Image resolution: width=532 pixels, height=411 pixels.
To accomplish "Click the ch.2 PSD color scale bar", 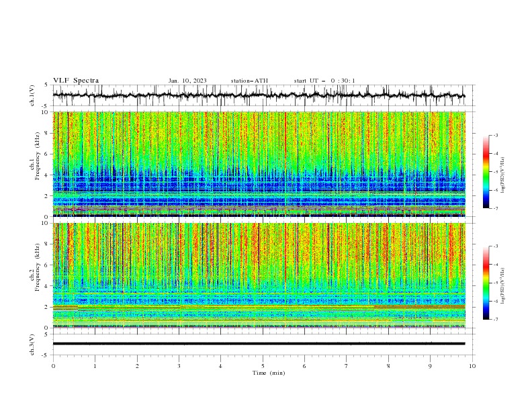I will pyautogui.click(x=486, y=283).
